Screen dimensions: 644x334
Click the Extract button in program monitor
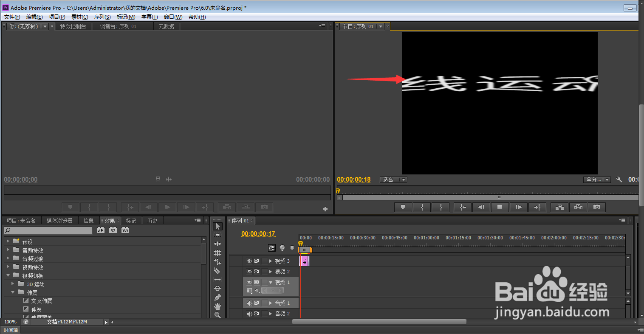(x=578, y=207)
